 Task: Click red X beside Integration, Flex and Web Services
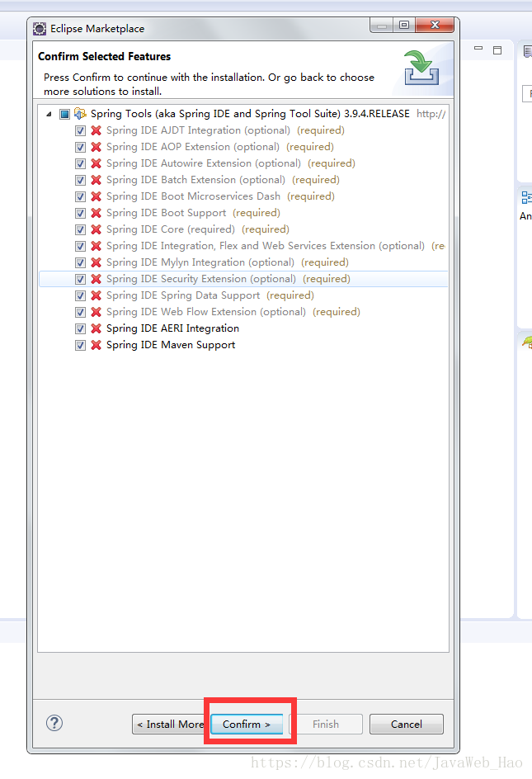(97, 245)
